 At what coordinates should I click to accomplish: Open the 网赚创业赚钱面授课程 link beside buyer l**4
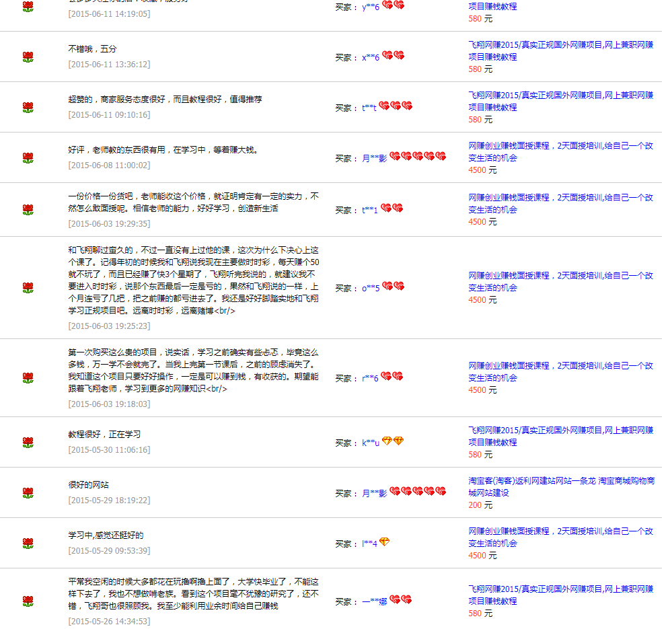point(560,537)
